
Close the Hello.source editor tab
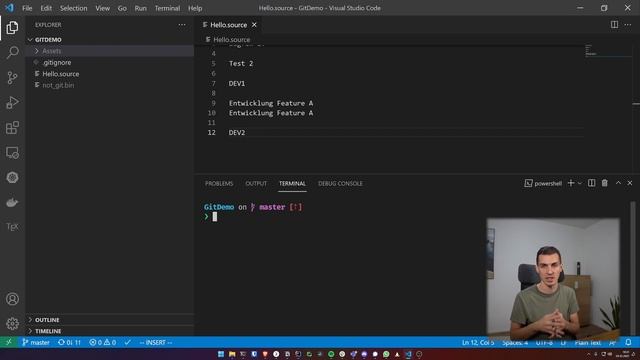click(x=254, y=25)
